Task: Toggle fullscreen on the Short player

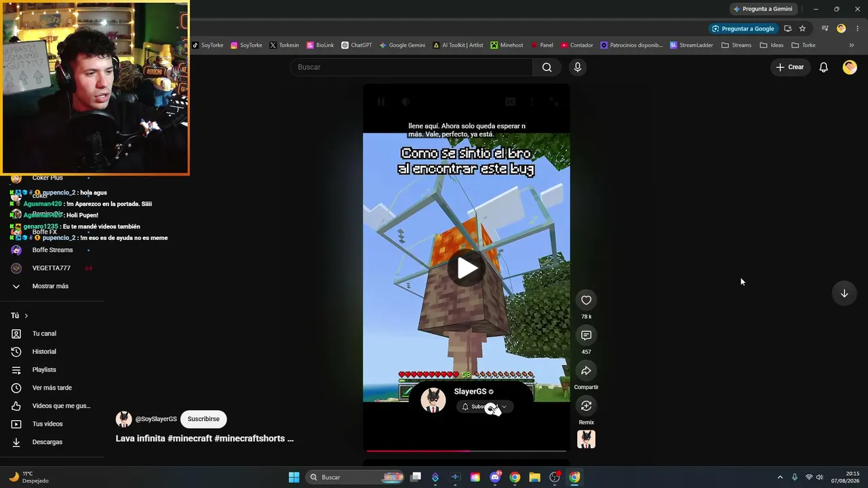Action: coord(554,102)
